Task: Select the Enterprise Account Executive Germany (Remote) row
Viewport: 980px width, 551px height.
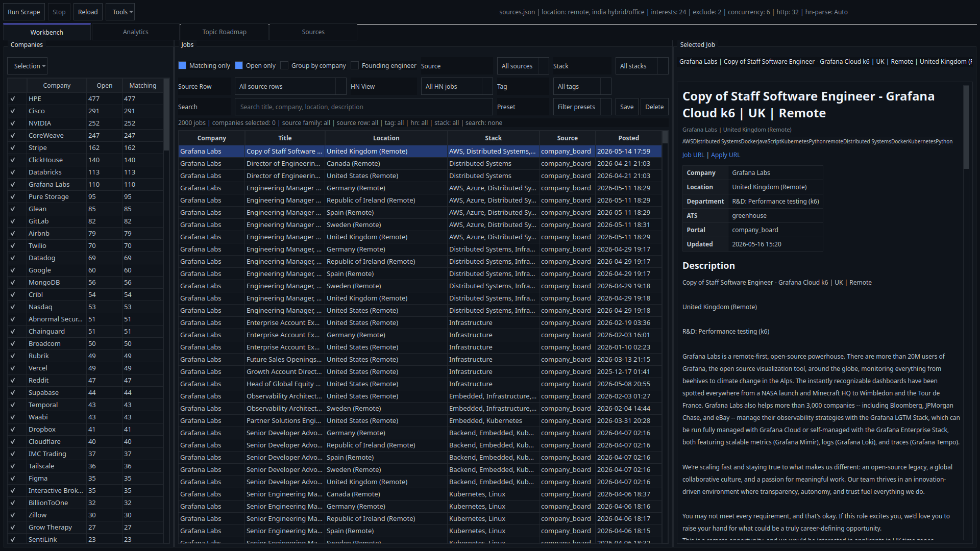Action: [420, 335]
